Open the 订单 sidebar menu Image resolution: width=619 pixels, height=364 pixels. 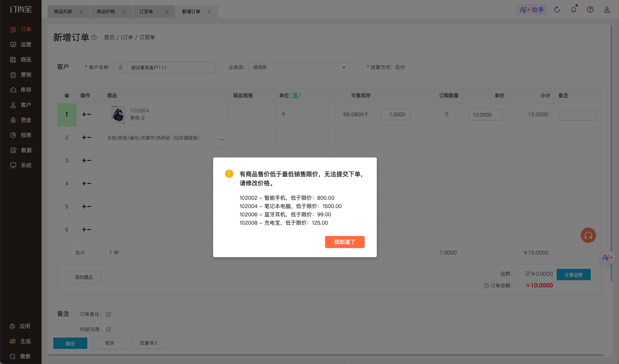click(x=21, y=29)
